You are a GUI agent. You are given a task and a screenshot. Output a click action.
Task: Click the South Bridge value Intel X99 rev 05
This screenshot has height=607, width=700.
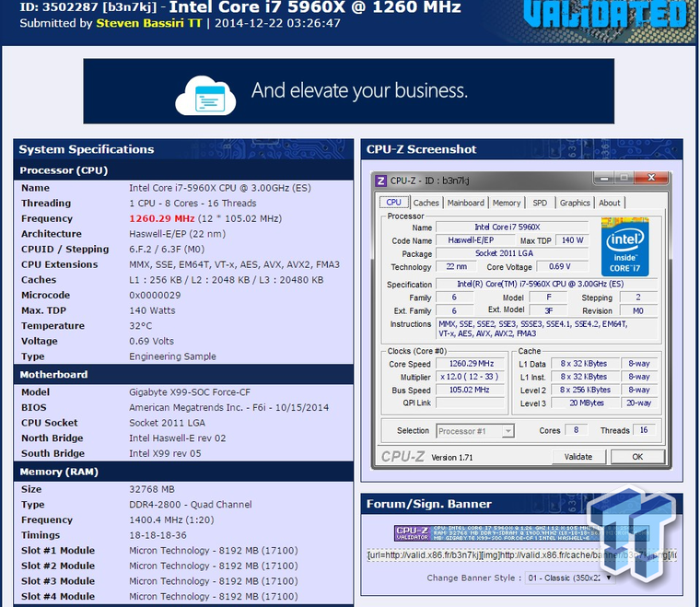(165, 453)
